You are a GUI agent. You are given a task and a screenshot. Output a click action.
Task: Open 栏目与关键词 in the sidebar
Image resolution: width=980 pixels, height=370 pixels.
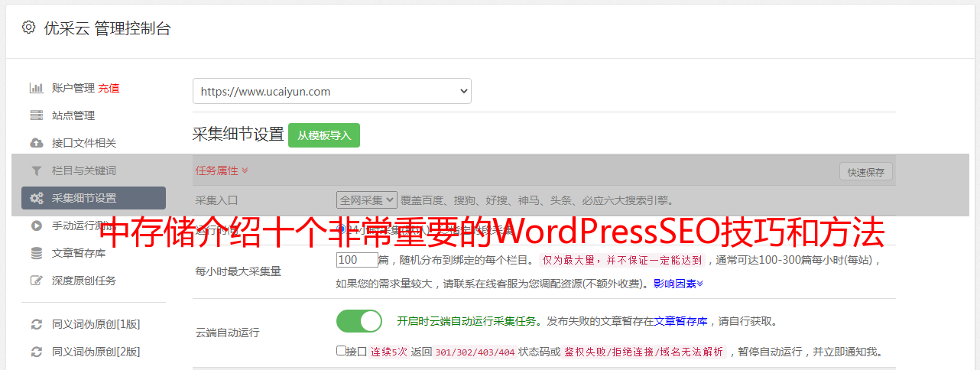pyautogui.click(x=84, y=170)
